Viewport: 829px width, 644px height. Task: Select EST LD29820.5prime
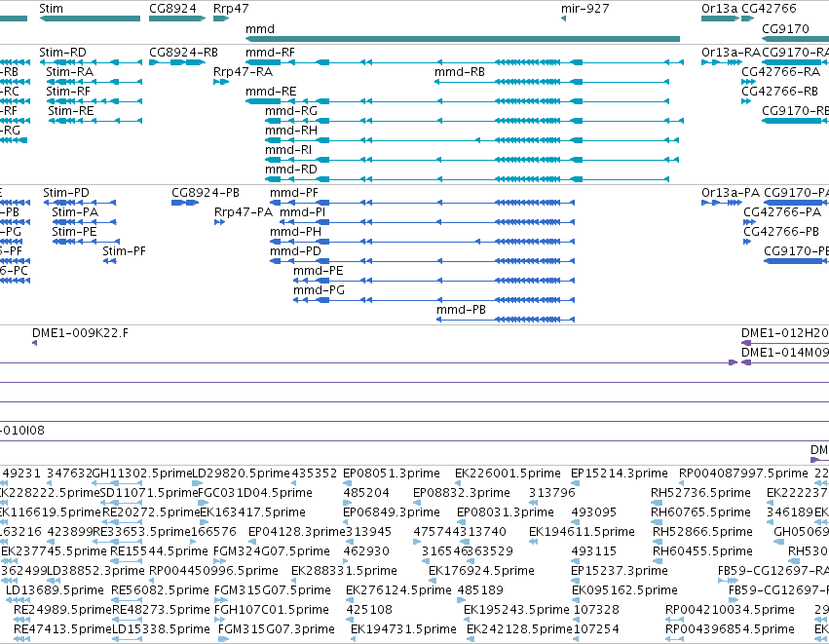click(x=195, y=483)
